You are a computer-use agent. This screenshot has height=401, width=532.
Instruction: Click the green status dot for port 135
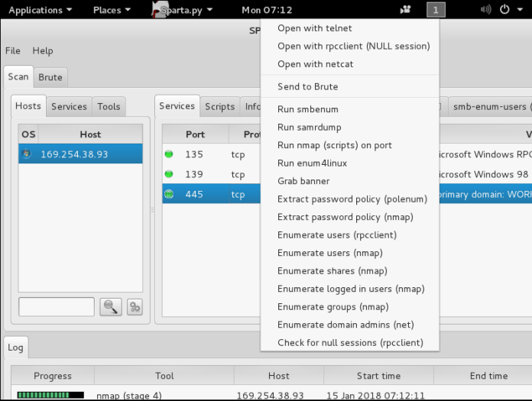coord(169,154)
